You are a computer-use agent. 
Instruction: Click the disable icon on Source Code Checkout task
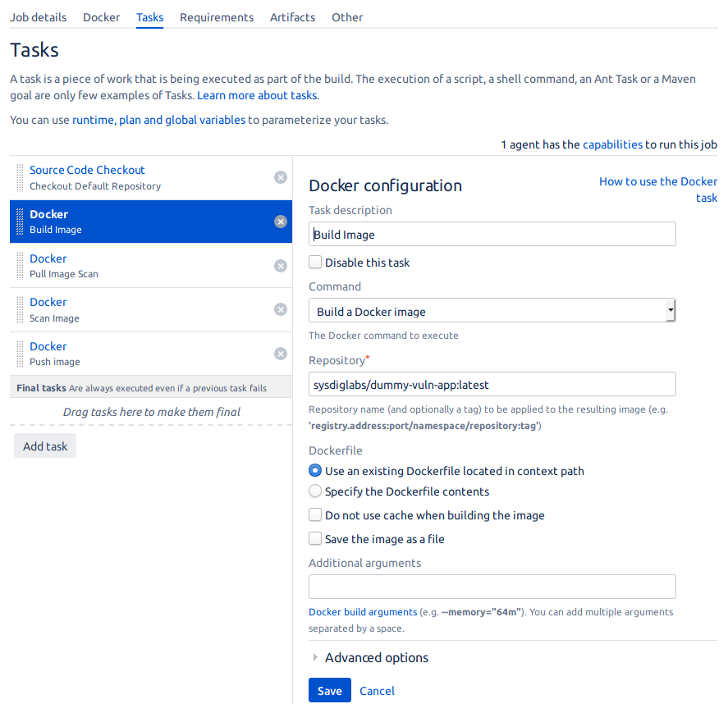(x=280, y=177)
